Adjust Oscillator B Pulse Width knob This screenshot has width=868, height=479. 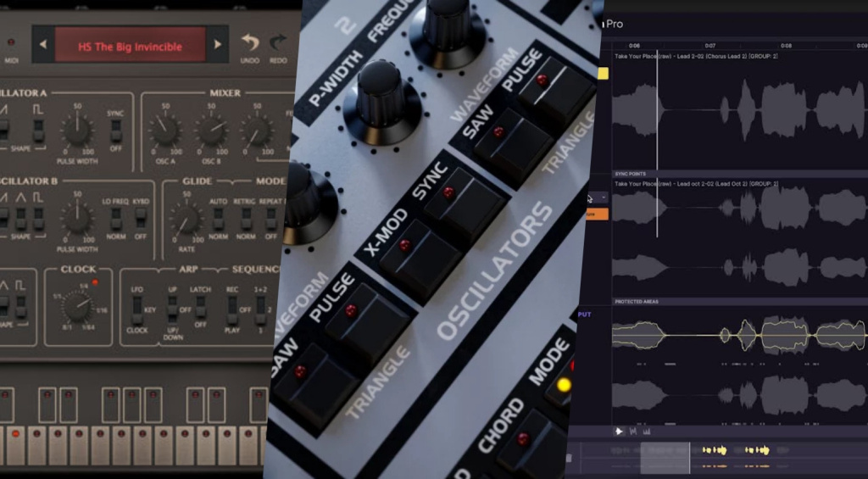click(77, 219)
